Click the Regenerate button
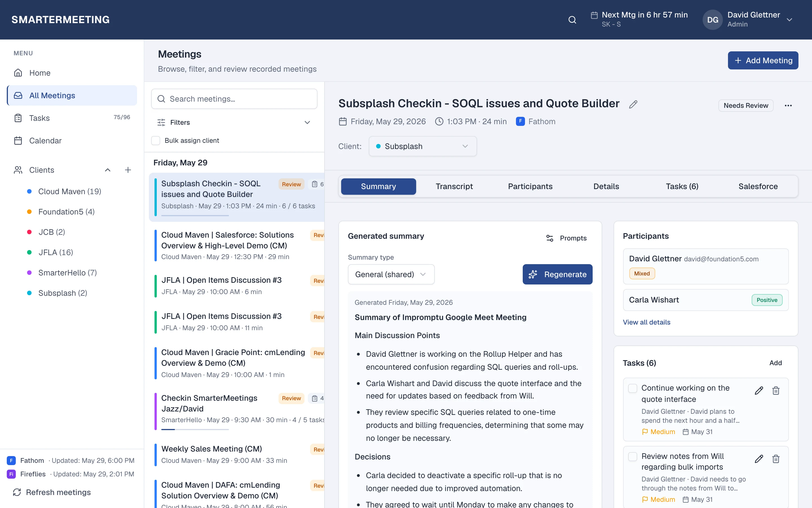812x508 pixels. click(x=557, y=274)
